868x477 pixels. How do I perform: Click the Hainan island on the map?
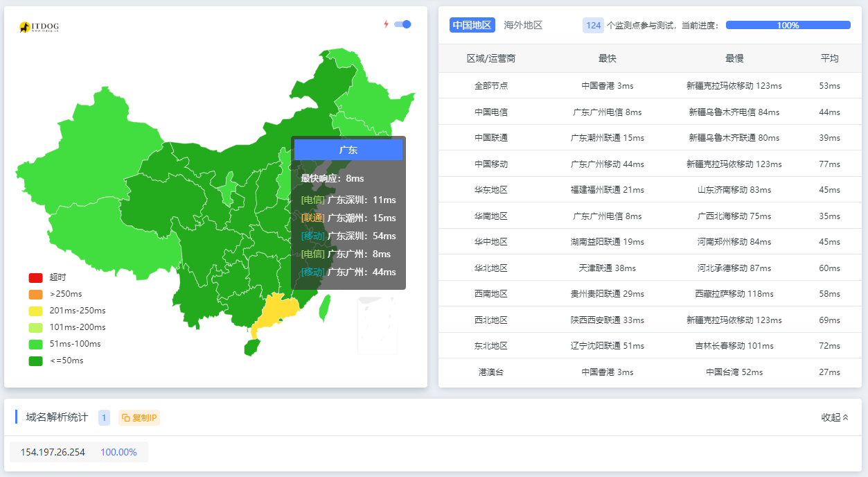[x=251, y=347]
